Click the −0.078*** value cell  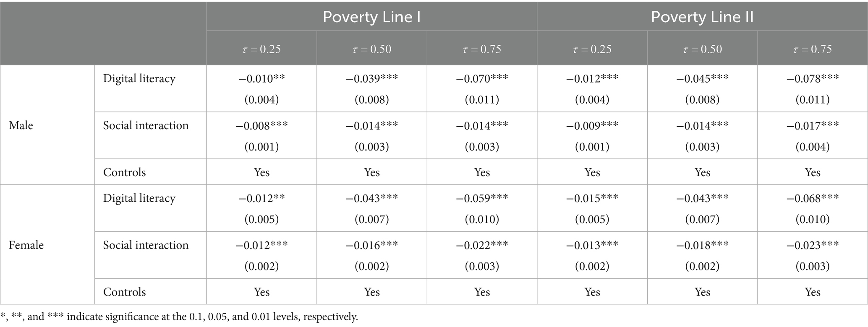coord(812,78)
